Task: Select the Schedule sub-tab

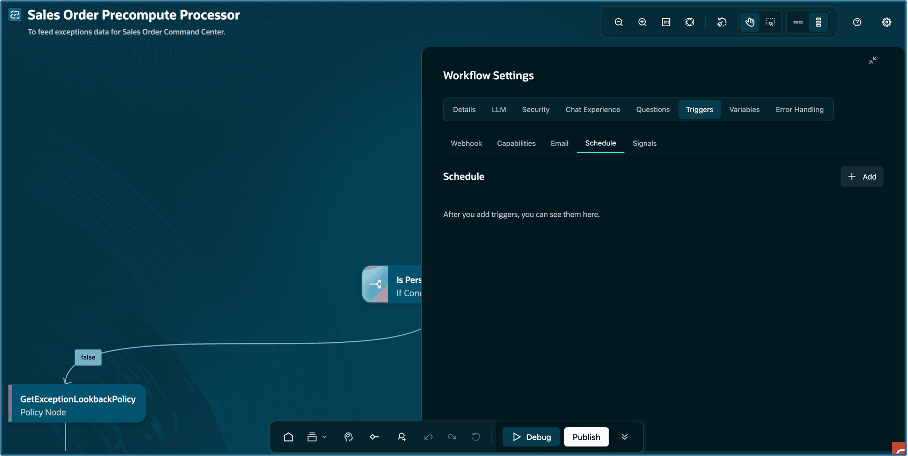Action: coord(601,143)
